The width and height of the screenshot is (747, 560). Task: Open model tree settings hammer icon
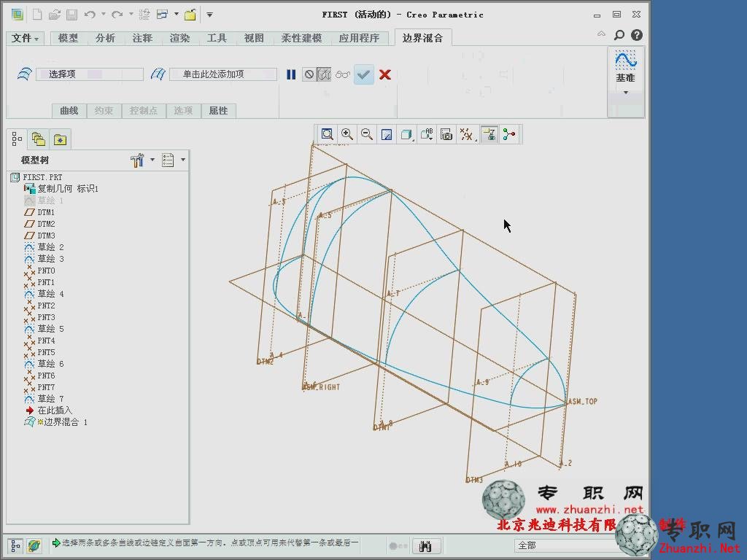(137, 160)
